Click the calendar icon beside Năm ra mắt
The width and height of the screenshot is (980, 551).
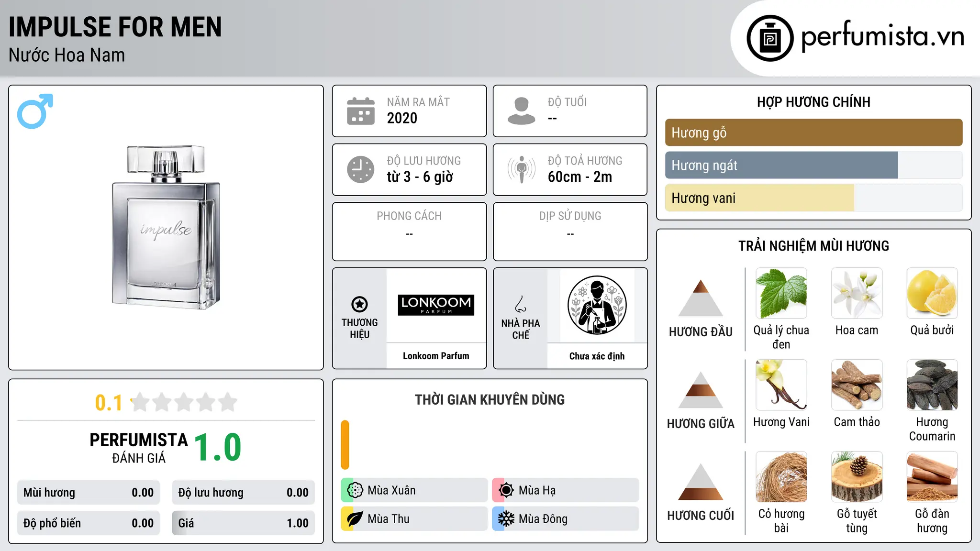(x=361, y=111)
